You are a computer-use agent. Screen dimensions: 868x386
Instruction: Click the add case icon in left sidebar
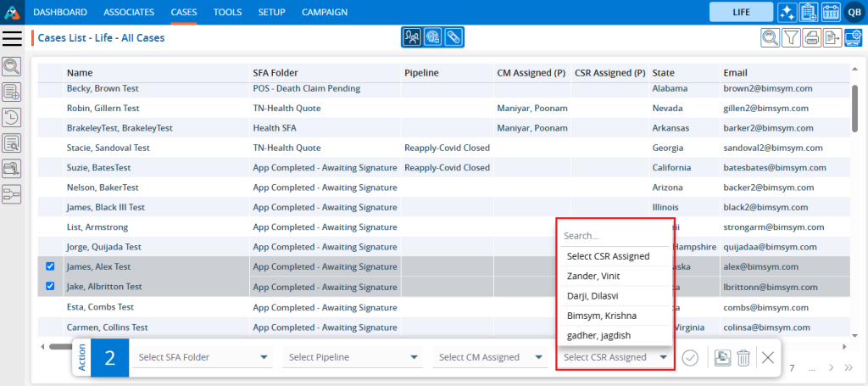(x=12, y=92)
